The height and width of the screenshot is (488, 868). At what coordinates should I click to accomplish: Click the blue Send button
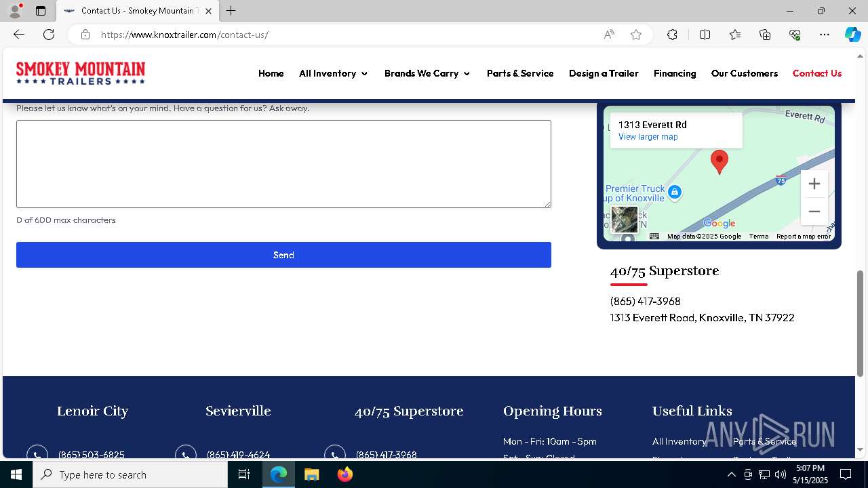click(283, 255)
